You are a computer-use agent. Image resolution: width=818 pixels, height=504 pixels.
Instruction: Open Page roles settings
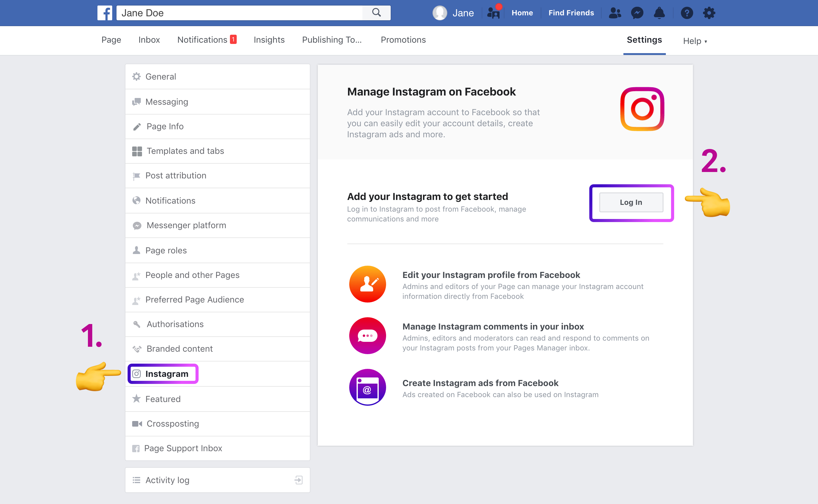pyautogui.click(x=166, y=250)
